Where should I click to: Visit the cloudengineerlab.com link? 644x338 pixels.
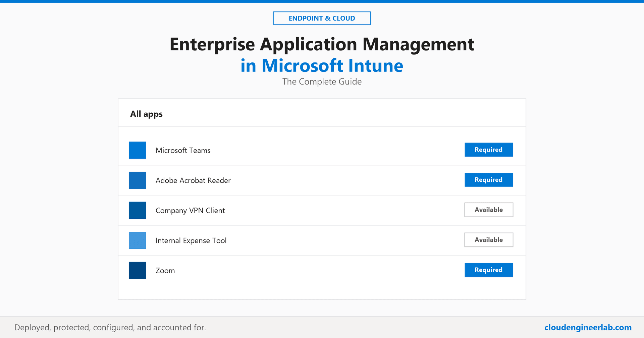tap(588, 327)
